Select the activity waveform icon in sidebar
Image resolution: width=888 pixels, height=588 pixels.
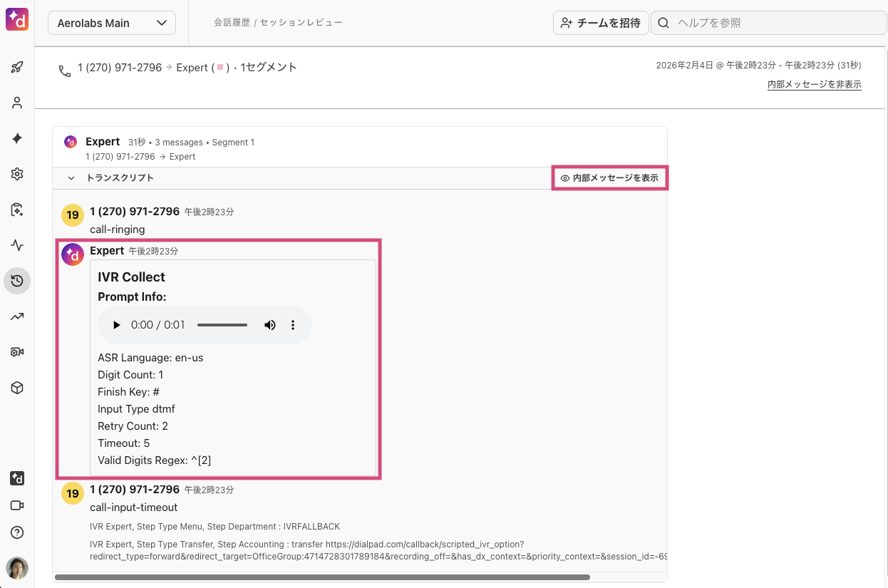click(x=17, y=244)
